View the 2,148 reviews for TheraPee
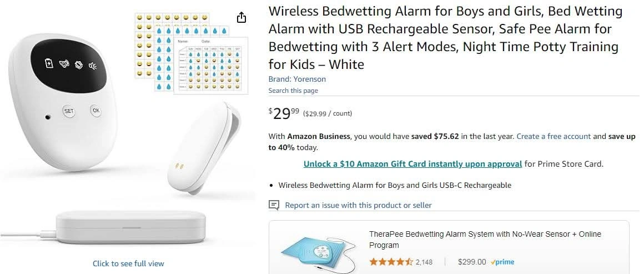This screenshot has width=644, height=274. (x=424, y=262)
